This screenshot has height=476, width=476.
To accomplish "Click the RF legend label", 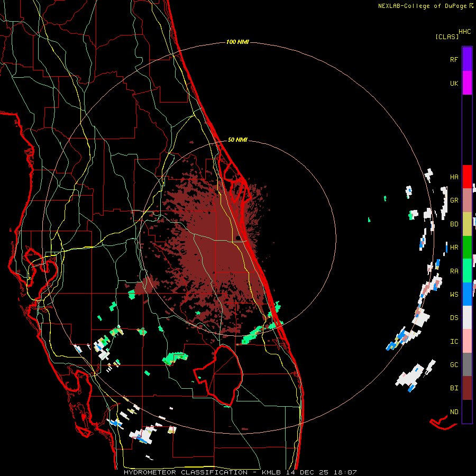I will (x=454, y=59).
